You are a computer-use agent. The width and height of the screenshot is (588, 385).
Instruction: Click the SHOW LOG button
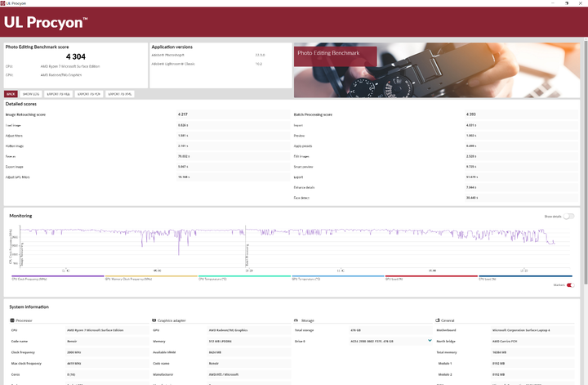click(x=31, y=94)
